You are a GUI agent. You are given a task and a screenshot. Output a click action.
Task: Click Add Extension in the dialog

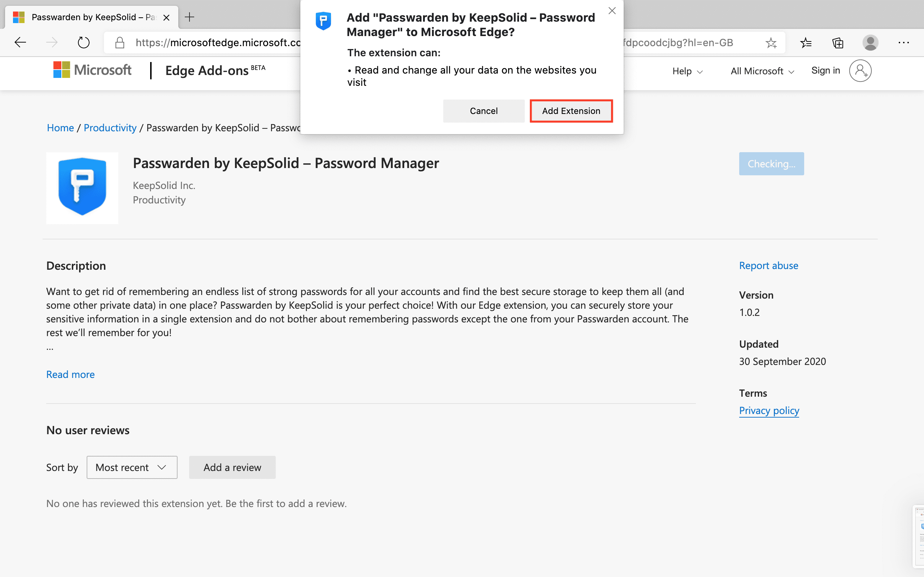click(x=571, y=111)
